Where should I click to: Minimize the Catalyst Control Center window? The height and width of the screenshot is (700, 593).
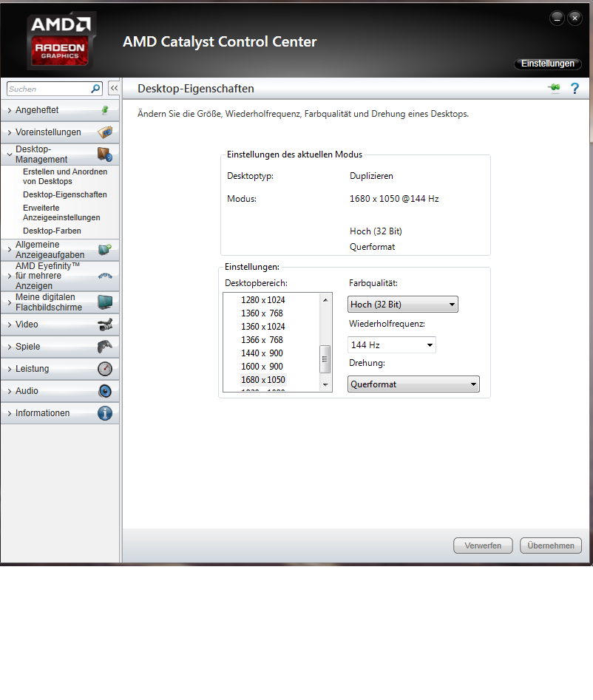(x=557, y=18)
